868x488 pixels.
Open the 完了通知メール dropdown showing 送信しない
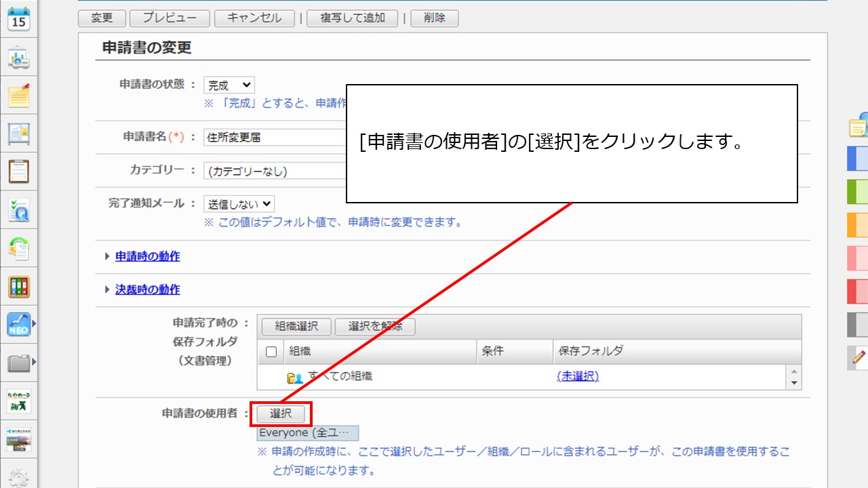click(238, 204)
